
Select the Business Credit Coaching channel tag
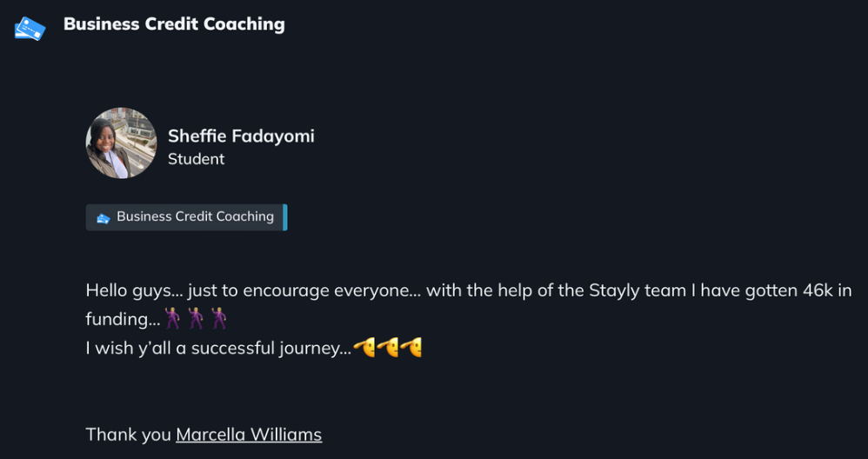195,216
